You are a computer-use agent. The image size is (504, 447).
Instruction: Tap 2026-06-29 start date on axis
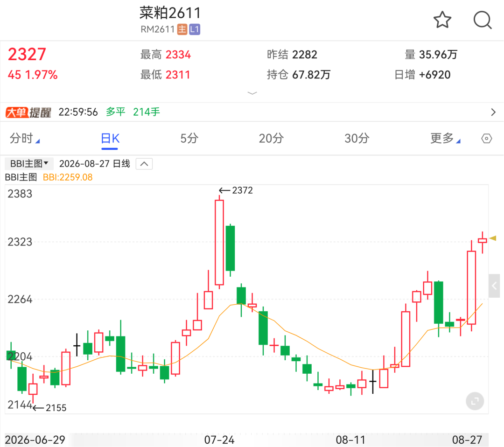(35, 440)
